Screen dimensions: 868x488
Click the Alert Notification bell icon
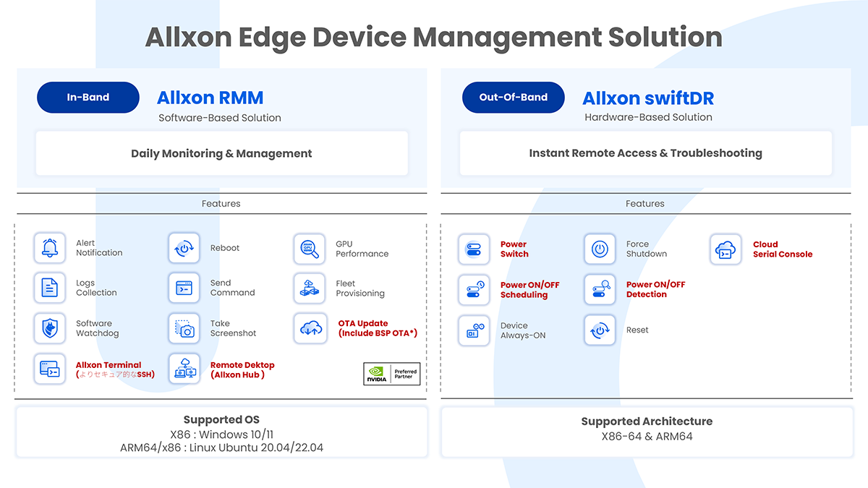click(x=50, y=248)
